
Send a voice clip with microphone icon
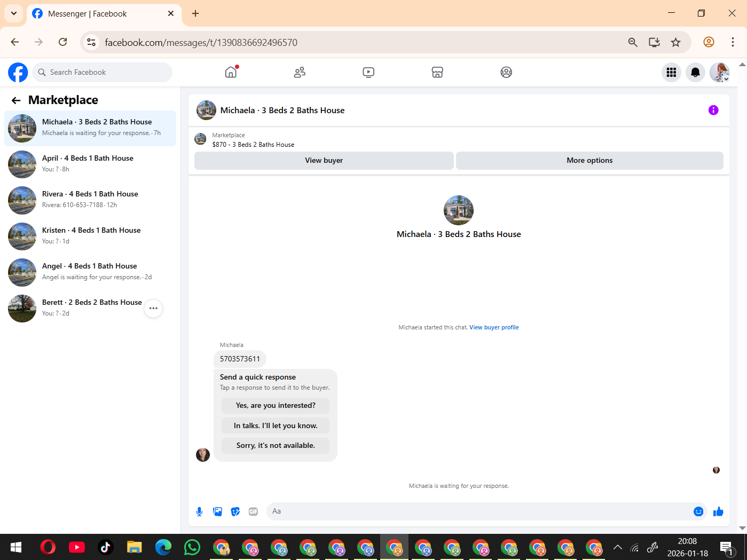tap(199, 511)
